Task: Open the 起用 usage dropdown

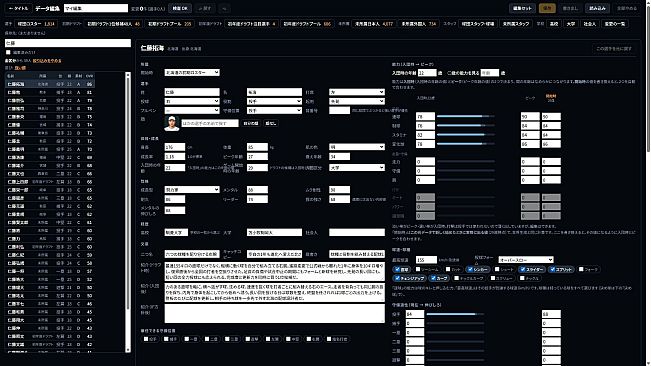Action: point(357,101)
